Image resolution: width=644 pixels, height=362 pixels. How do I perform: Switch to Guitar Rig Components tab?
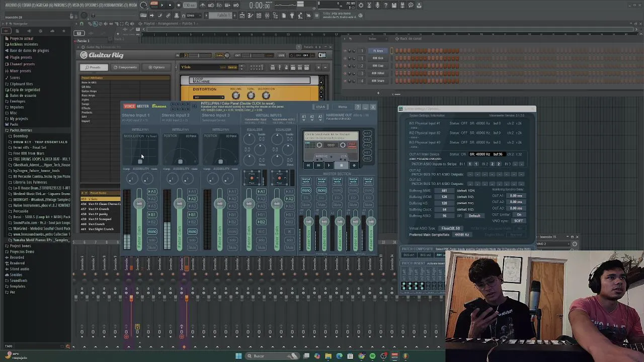coord(125,67)
